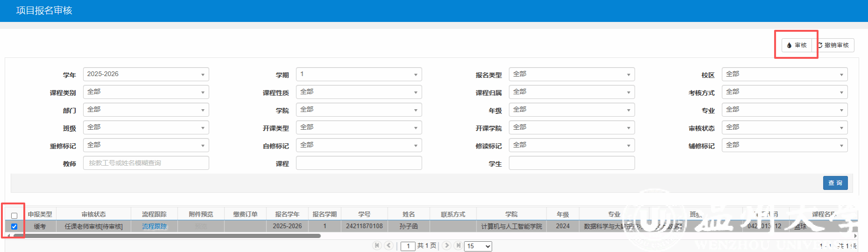Go to the first page pagination icon
The image size is (868, 252).
(377, 245)
